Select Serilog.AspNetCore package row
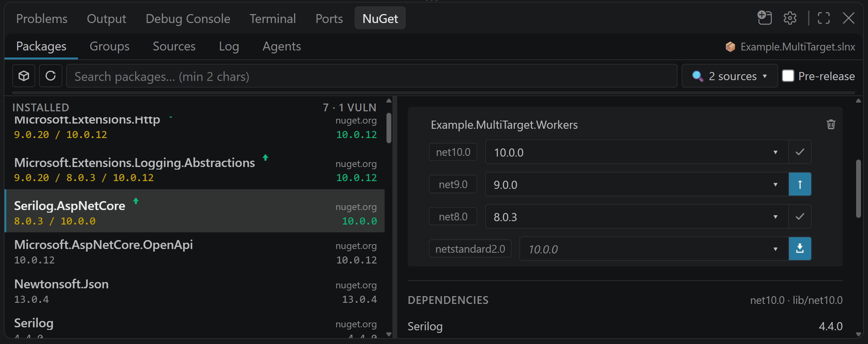Screen dimensions: 868x344 point(195,211)
